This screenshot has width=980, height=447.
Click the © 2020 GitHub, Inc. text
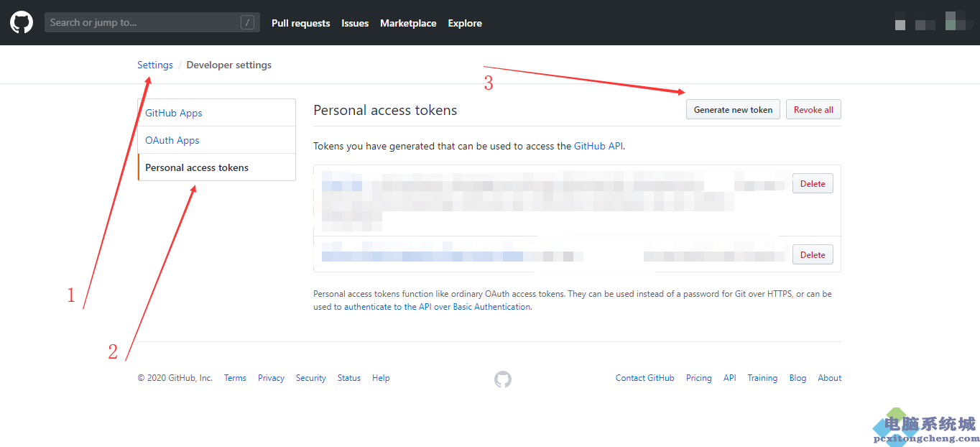click(x=175, y=378)
